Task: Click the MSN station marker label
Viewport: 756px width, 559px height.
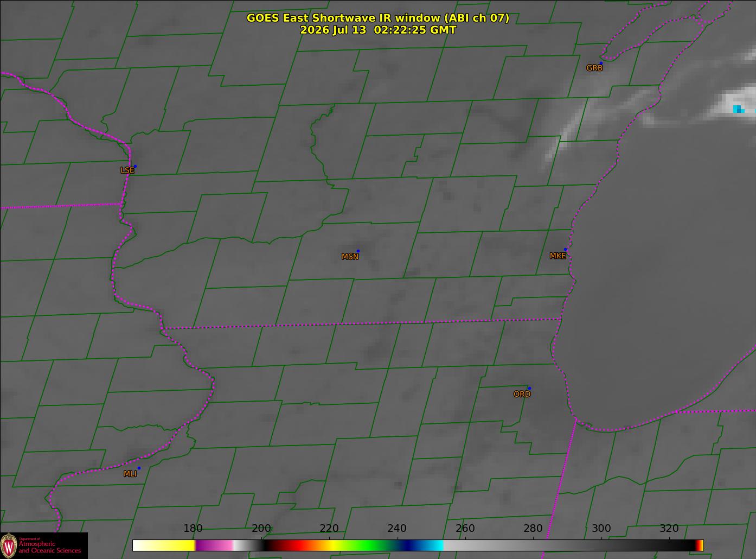Action: coord(350,257)
